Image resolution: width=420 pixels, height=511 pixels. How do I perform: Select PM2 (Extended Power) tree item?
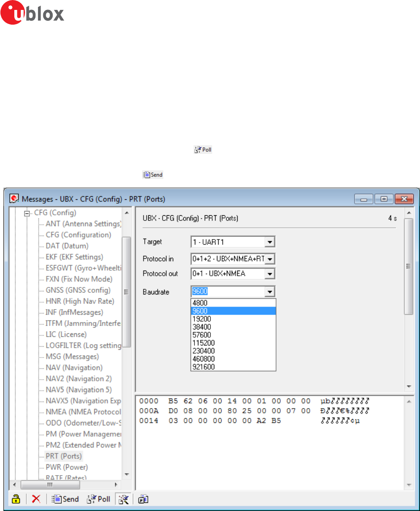(83, 445)
